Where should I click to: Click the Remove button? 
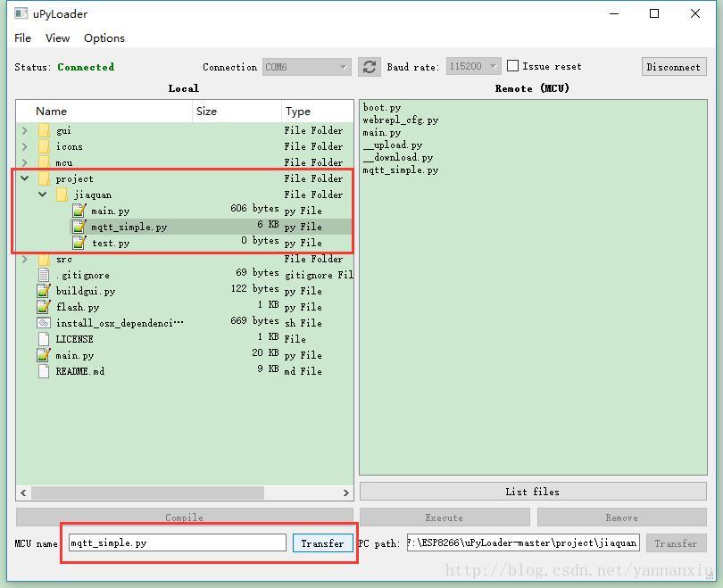click(x=621, y=518)
